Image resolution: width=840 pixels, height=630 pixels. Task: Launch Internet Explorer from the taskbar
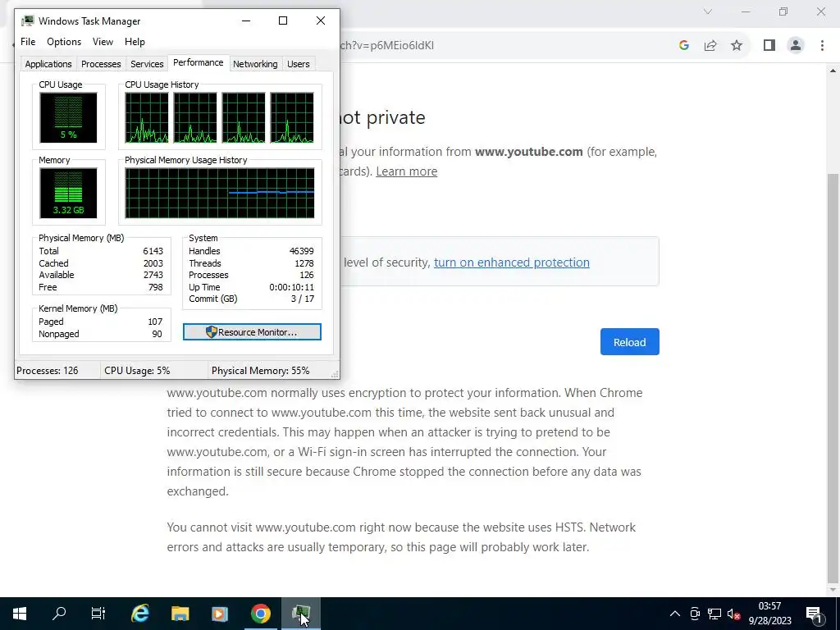140,614
